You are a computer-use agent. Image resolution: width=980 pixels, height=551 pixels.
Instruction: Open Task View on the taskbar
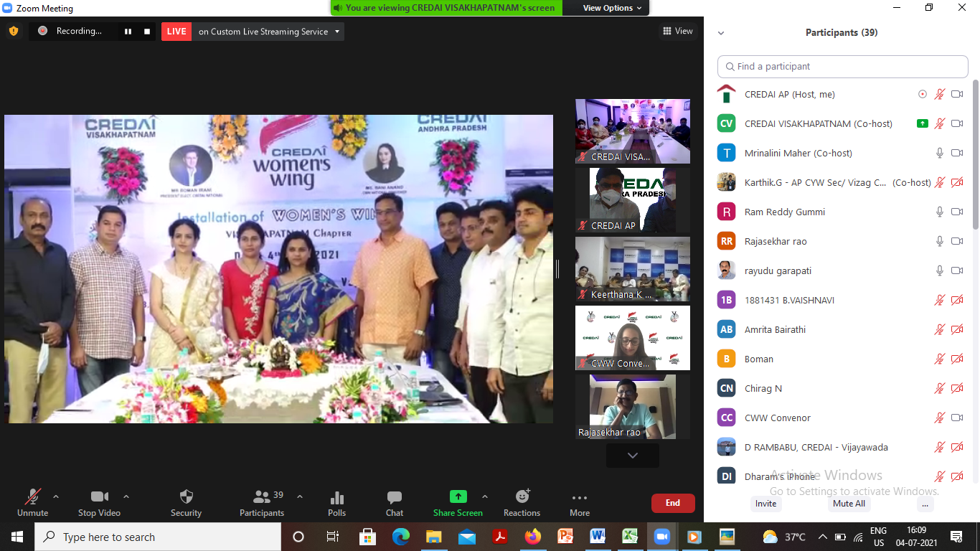tap(333, 537)
